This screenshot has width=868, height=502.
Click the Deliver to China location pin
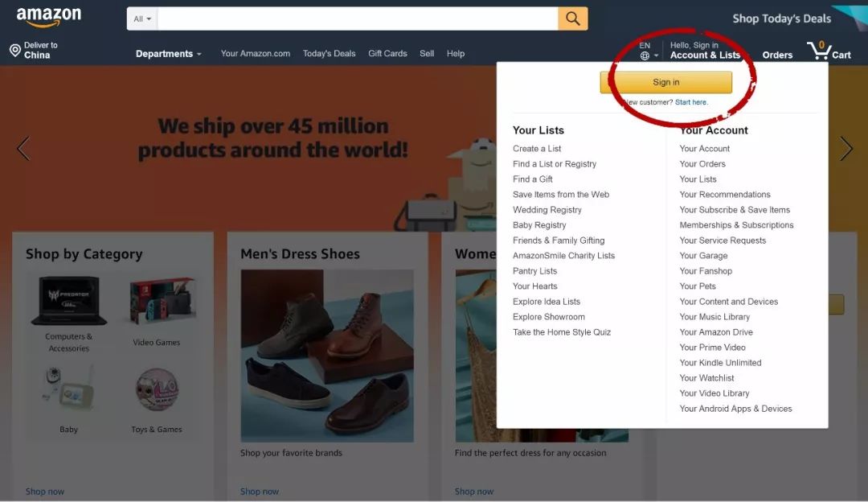[x=14, y=51]
